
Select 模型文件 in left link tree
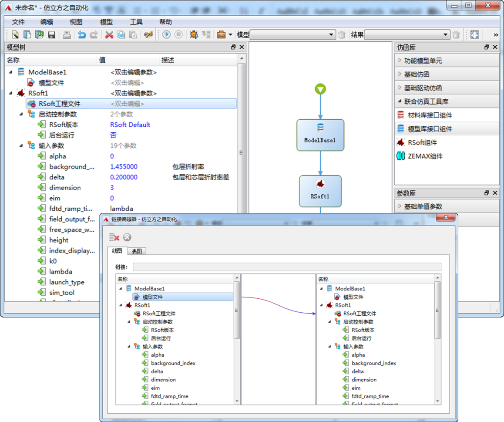point(182,297)
